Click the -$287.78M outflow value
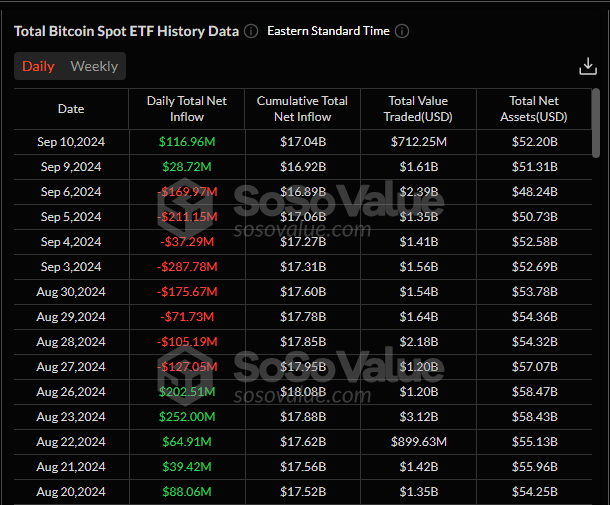This screenshot has height=505, width=610. (x=187, y=267)
